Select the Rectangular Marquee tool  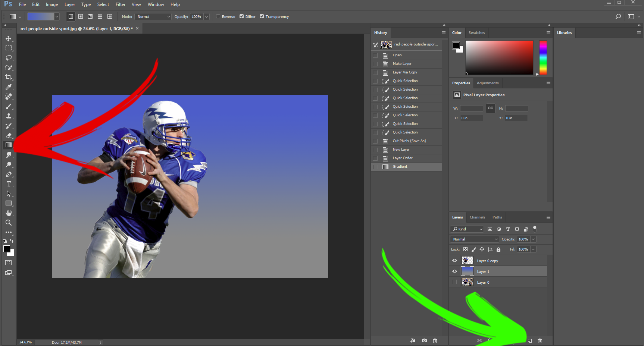[x=9, y=48]
